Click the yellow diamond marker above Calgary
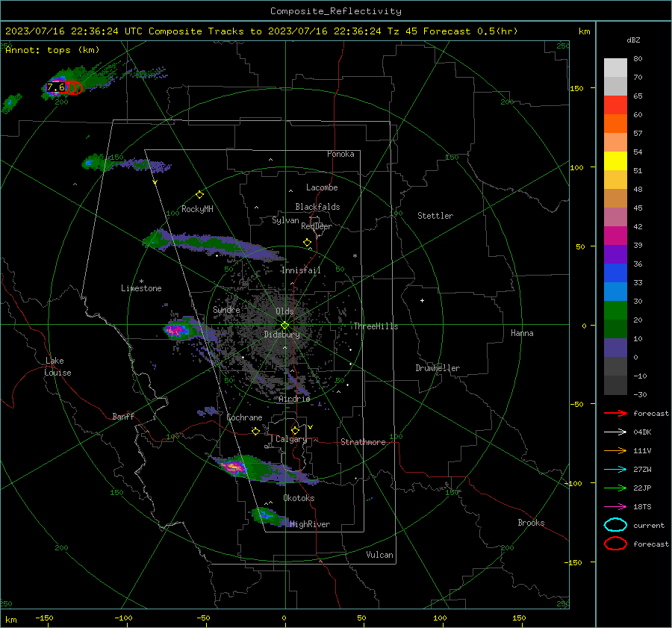 (x=295, y=430)
